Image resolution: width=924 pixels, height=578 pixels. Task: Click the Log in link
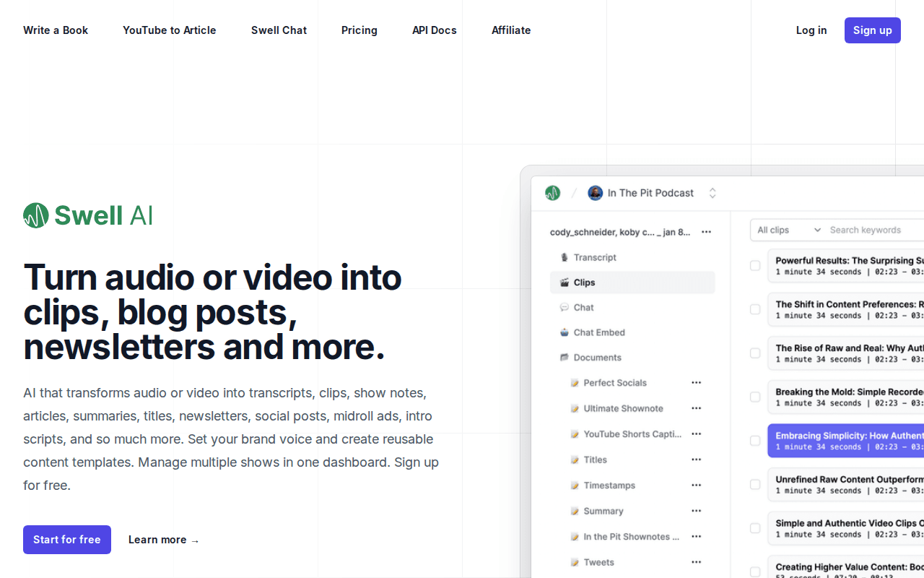coord(811,30)
